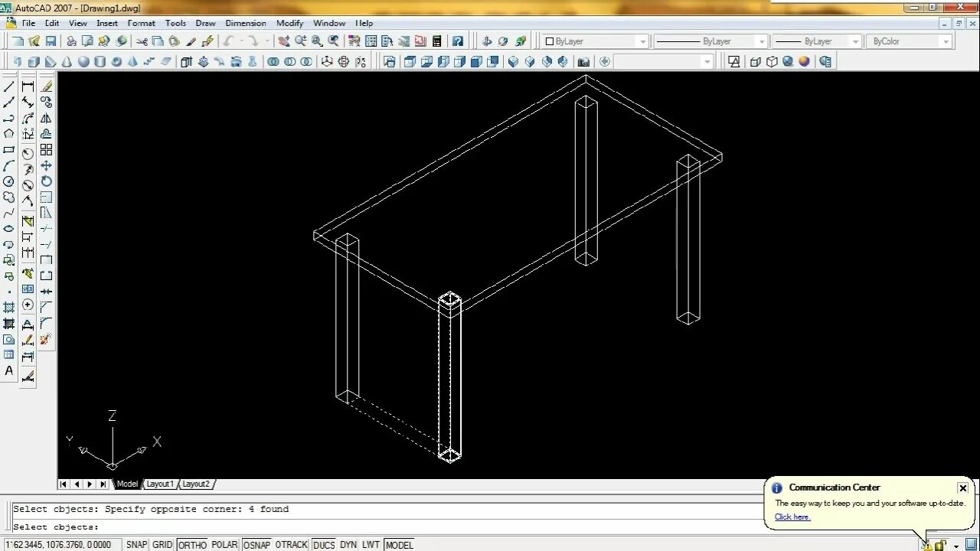Open the QuickCalc calculator

[x=436, y=41]
